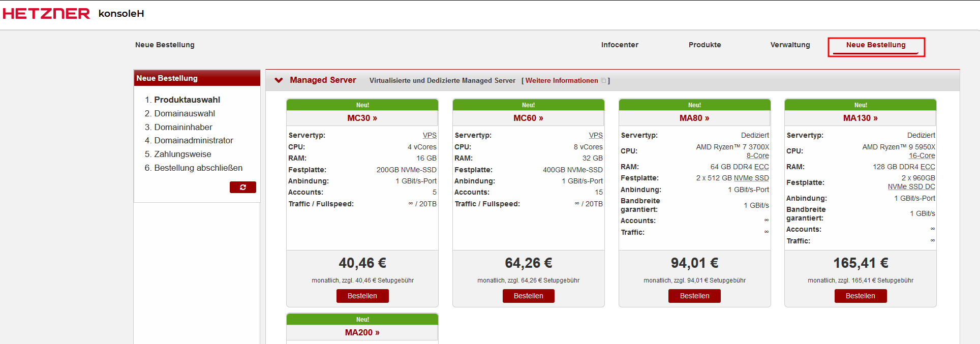Open MA80 product title link
The image size is (980, 344).
coord(694,118)
